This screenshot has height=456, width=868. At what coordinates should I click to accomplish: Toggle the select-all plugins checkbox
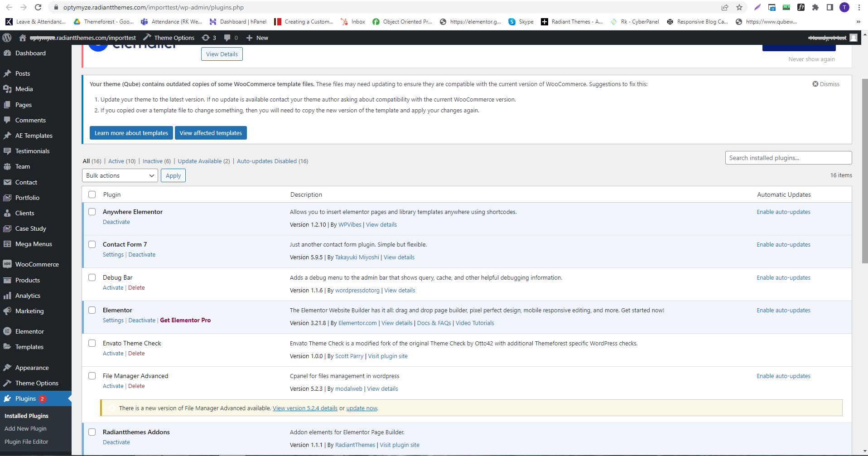click(92, 194)
